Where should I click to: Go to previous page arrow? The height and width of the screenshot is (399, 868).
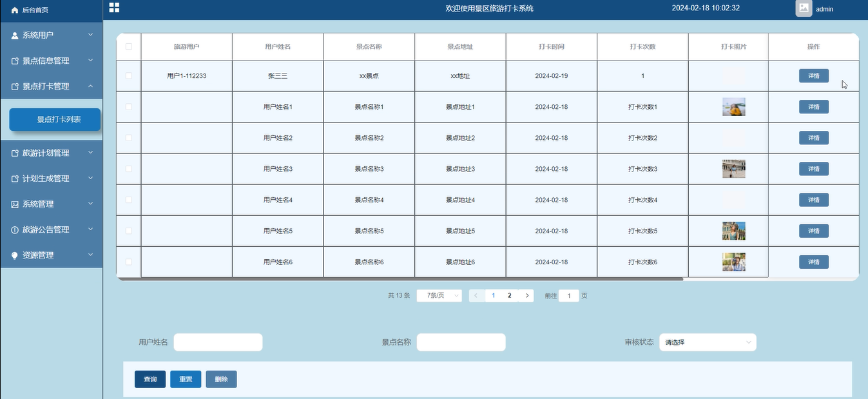pos(476,296)
